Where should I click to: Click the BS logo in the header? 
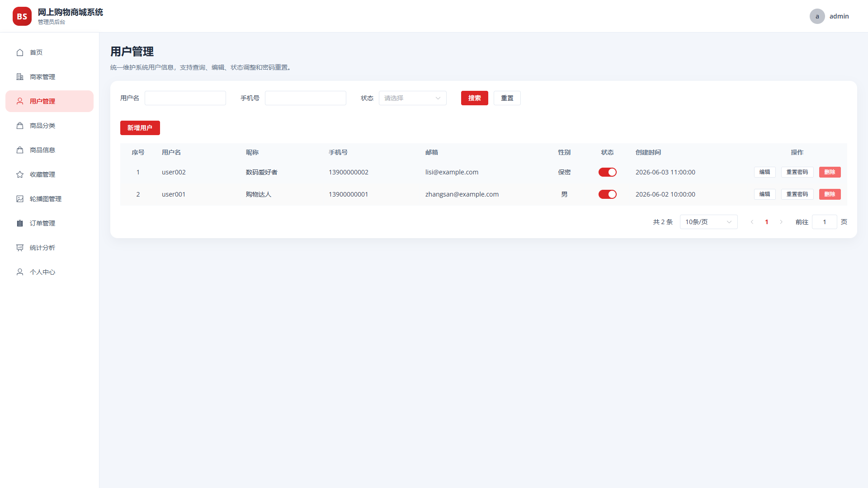22,16
